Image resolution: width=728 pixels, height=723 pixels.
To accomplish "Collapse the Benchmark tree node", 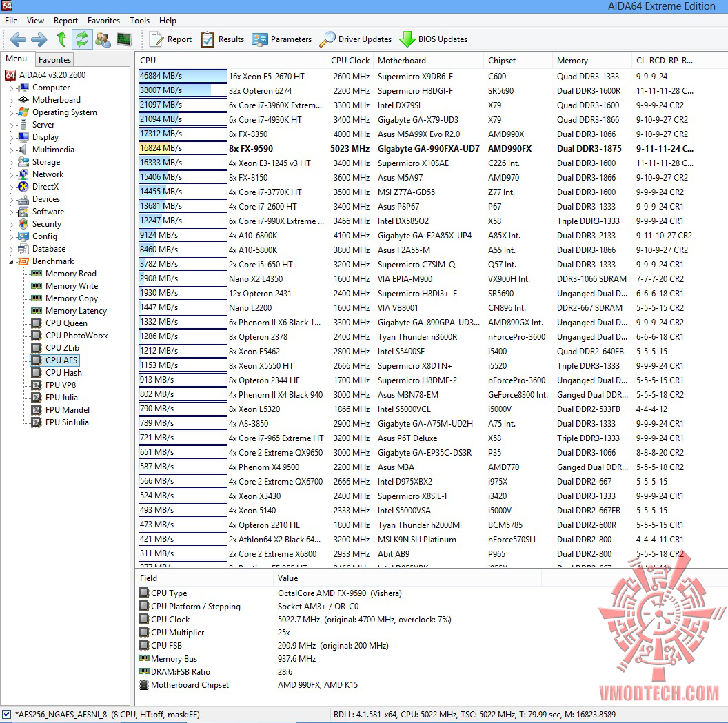I will [11, 262].
